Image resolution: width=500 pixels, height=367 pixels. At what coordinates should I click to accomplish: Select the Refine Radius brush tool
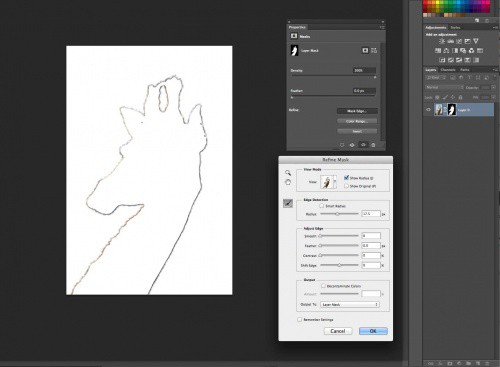(288, 203)
